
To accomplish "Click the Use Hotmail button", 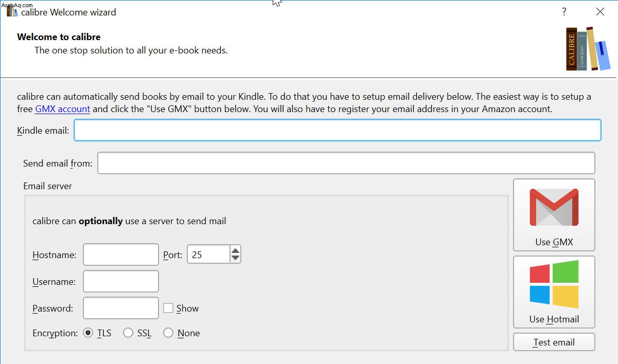I will (554, 292).
